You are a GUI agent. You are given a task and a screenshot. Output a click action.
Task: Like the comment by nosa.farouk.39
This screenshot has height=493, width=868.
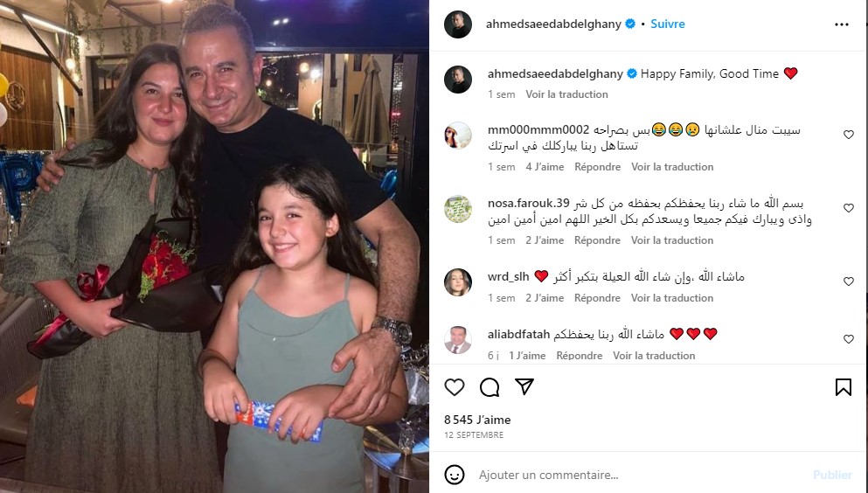[849, 208]
